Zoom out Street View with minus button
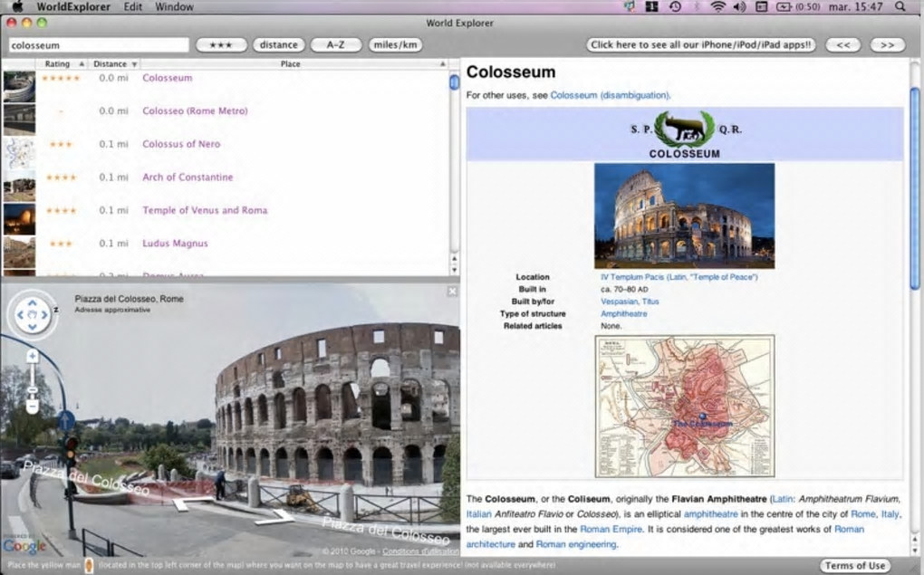 33,407
